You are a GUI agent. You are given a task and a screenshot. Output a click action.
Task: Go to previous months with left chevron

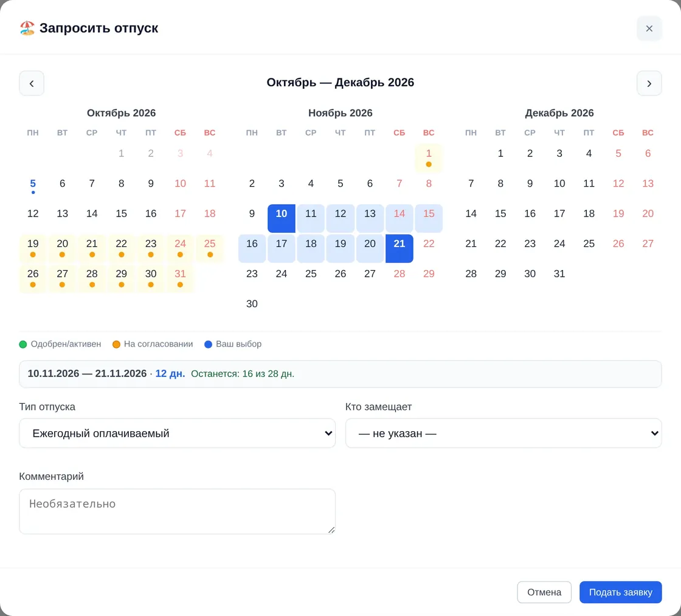pos(31,83)
